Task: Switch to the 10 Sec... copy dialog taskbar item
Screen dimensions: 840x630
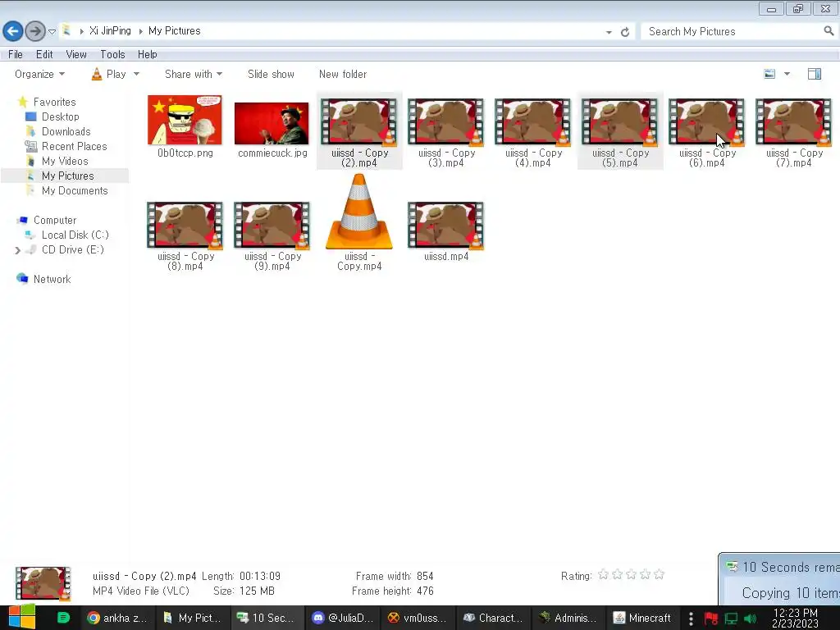Action: tap(267, 619)
